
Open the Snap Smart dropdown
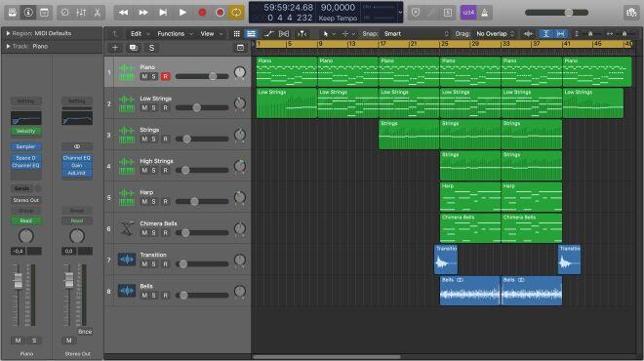[x=416, y=34]
